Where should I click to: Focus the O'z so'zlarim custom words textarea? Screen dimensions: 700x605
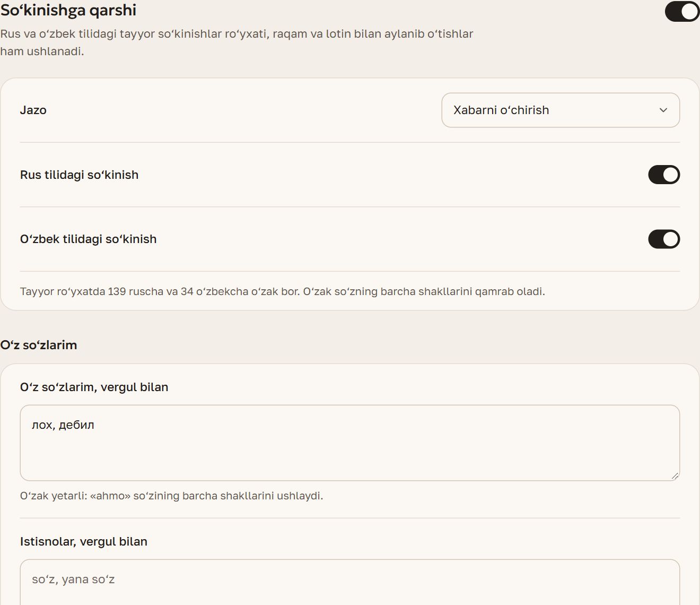(x=350, y=443)
